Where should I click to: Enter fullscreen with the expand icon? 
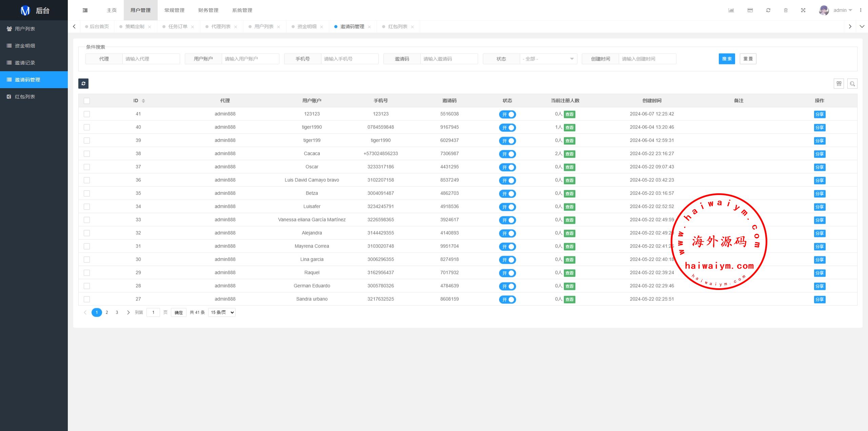(803, 10)
